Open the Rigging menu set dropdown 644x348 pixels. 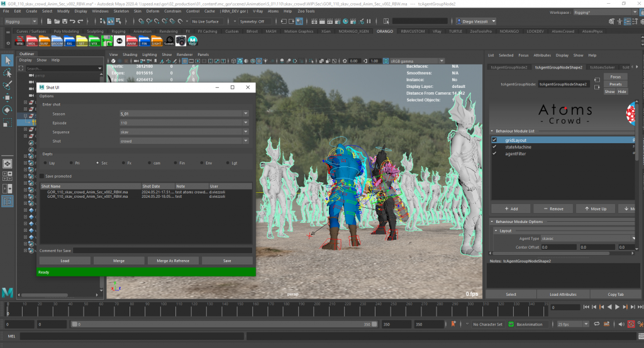click(x=20, y=21)
